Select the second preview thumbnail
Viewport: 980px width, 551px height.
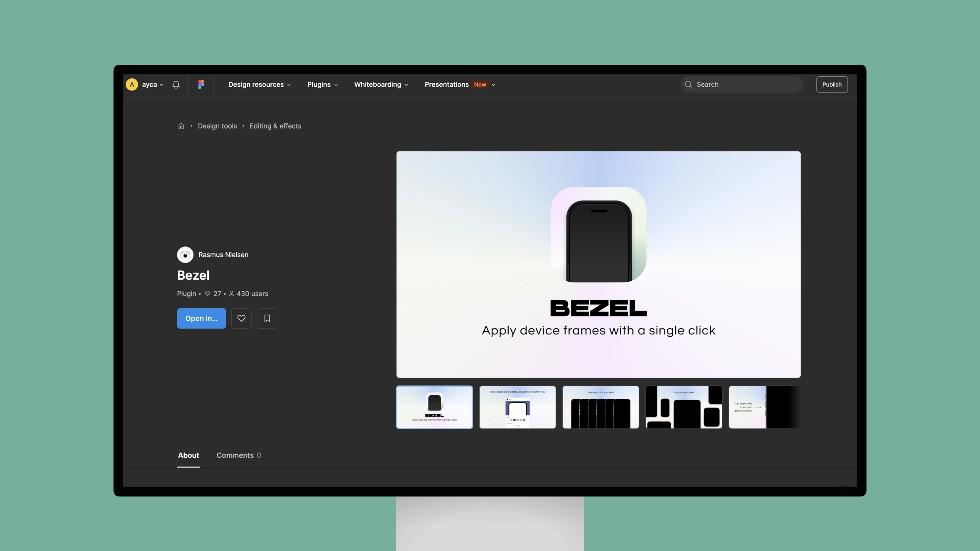(517, 406)
